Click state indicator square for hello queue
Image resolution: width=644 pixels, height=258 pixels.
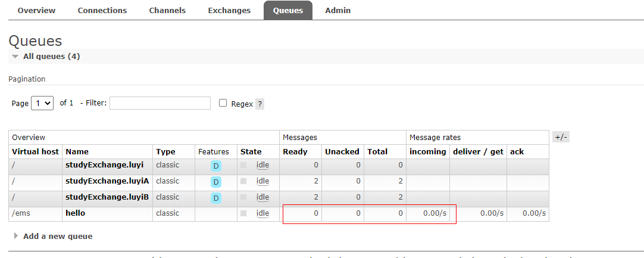point(243,213)
